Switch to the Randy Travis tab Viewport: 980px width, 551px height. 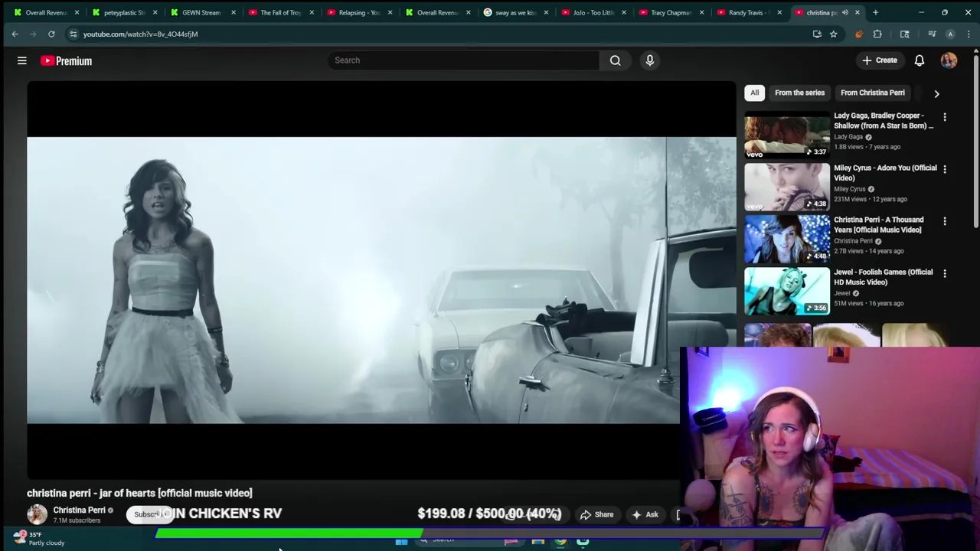[x=748, y=12]
